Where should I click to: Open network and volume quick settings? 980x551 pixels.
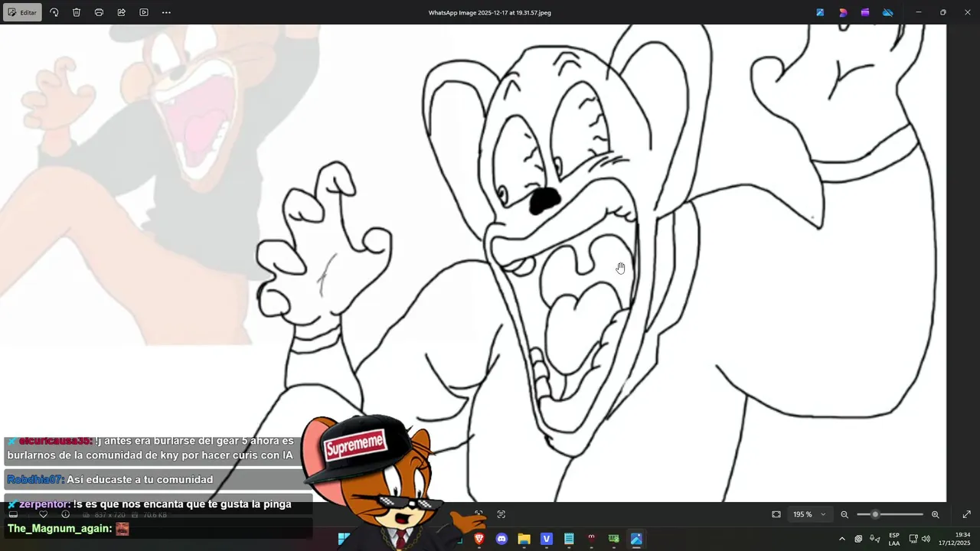click(920, 539)
